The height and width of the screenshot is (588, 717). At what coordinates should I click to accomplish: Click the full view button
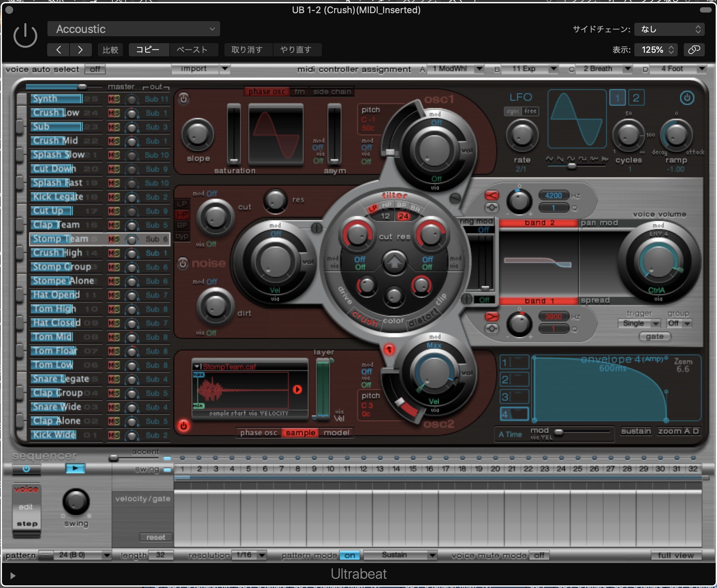pos(676,555)
